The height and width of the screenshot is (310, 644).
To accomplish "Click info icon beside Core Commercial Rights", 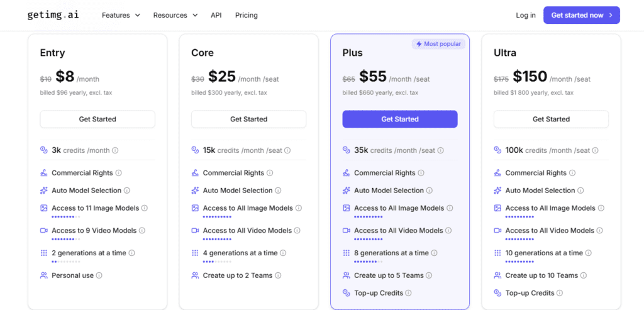I will click(270, 173).
